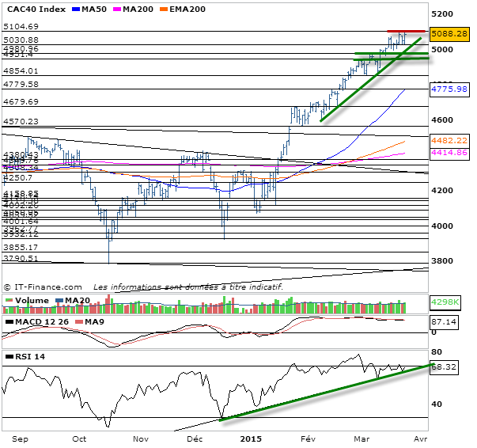Viewport: 477px width, 448px height.
Task: Click the 5104.69 resistance level label
Action: point(21,27)
